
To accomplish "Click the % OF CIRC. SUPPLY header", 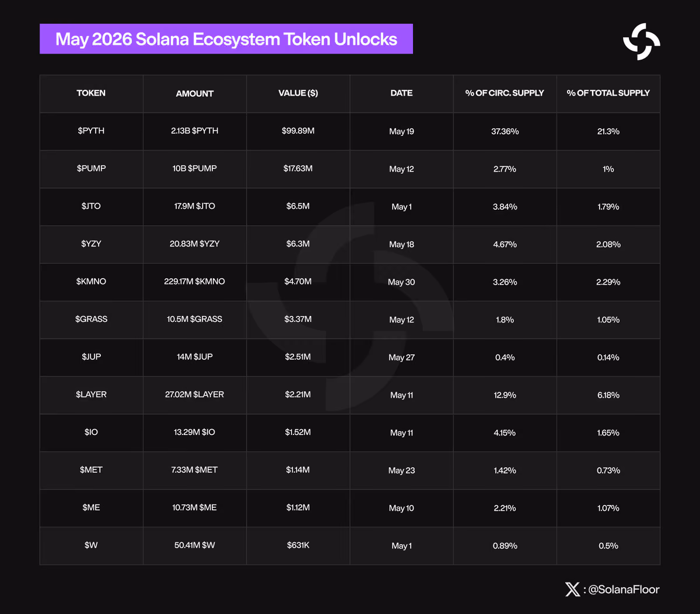I will point(505,93).
